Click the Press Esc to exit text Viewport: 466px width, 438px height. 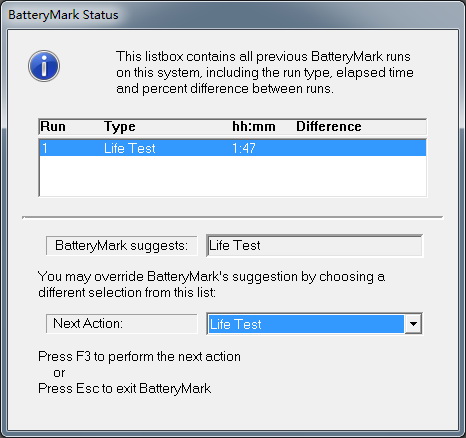(124, 388)
